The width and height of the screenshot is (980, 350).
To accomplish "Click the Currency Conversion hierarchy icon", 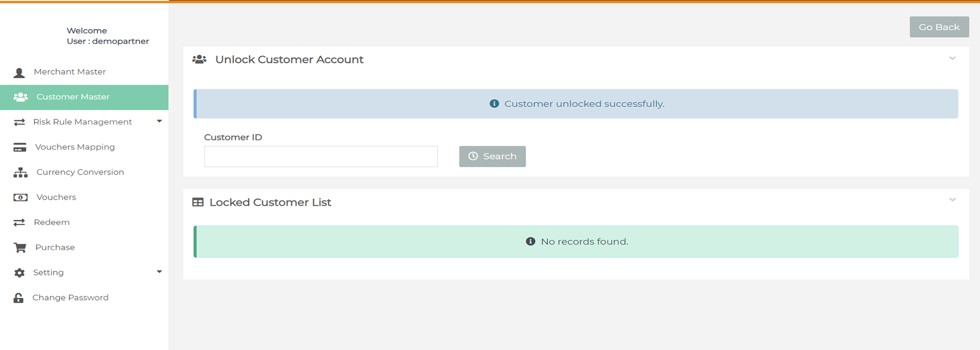I will pyautogui.click(x=20, y=172).
